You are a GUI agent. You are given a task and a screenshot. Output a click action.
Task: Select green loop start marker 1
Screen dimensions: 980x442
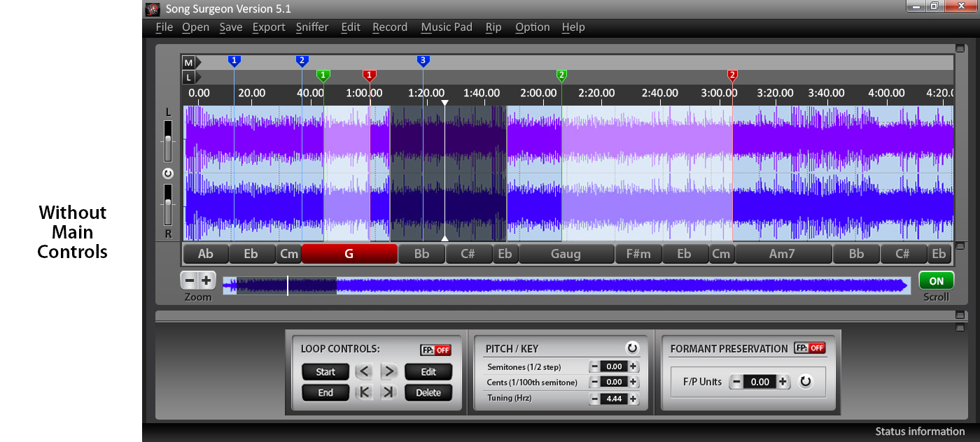[x=323, y=76]
